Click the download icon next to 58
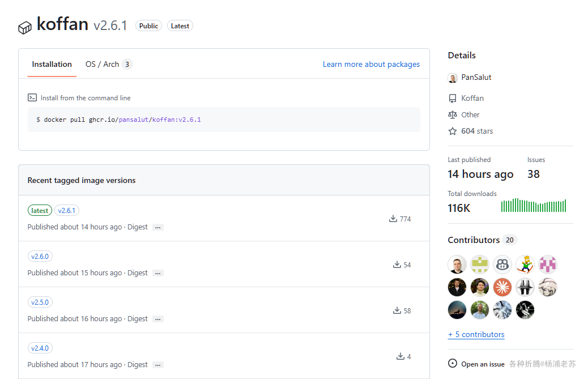Viewport: 588px width, 379px height. 397,310
